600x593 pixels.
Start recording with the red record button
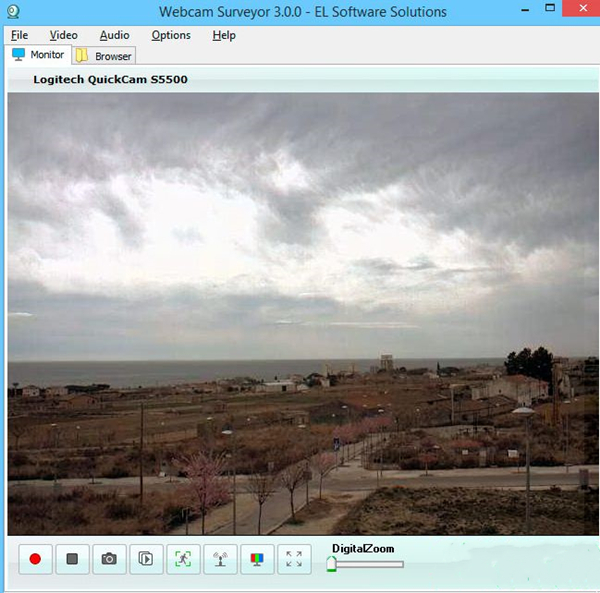(35, 559)
